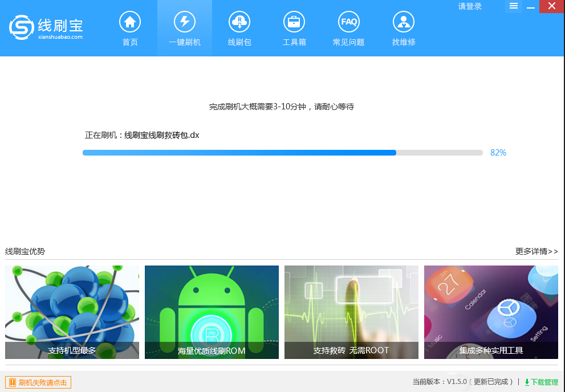Click the 线刷宝 logo
Image resolution: width=565 pixels, height=392 pixels.
click(x=45, y=27)
